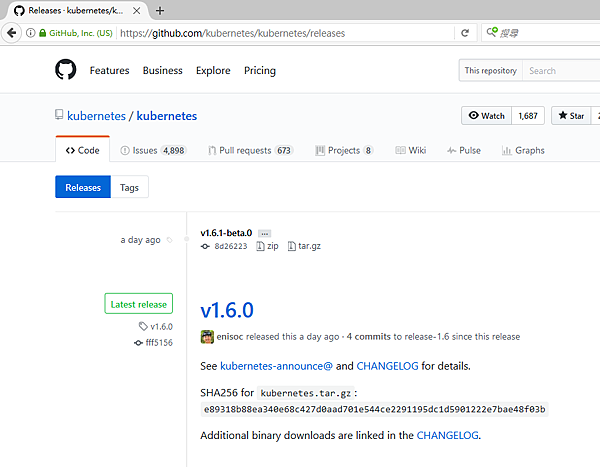The image size is (600, 467).
Task: Open the Pricing page
Action: tap(260, 70)
